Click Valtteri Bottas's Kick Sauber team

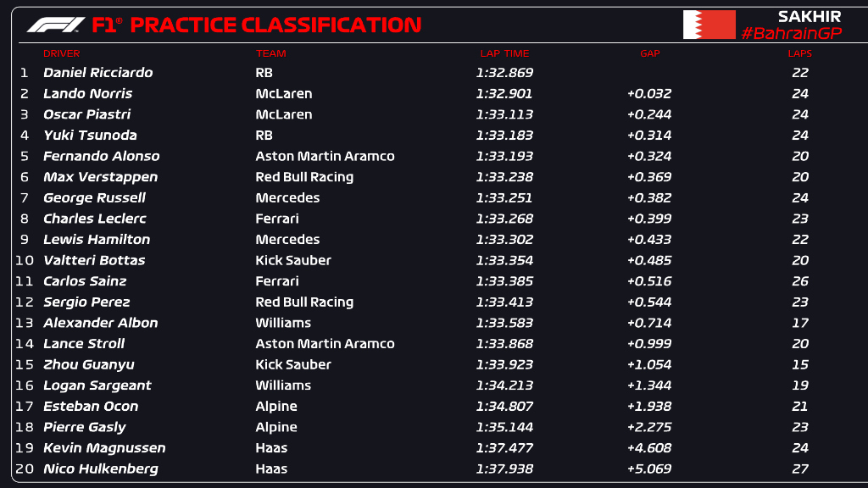[x=293, y=260]
